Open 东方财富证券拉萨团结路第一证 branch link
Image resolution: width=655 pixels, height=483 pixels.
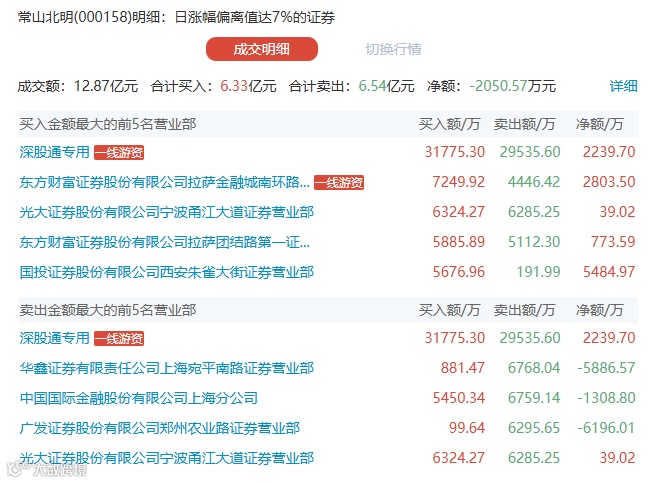tap(165, 242)
